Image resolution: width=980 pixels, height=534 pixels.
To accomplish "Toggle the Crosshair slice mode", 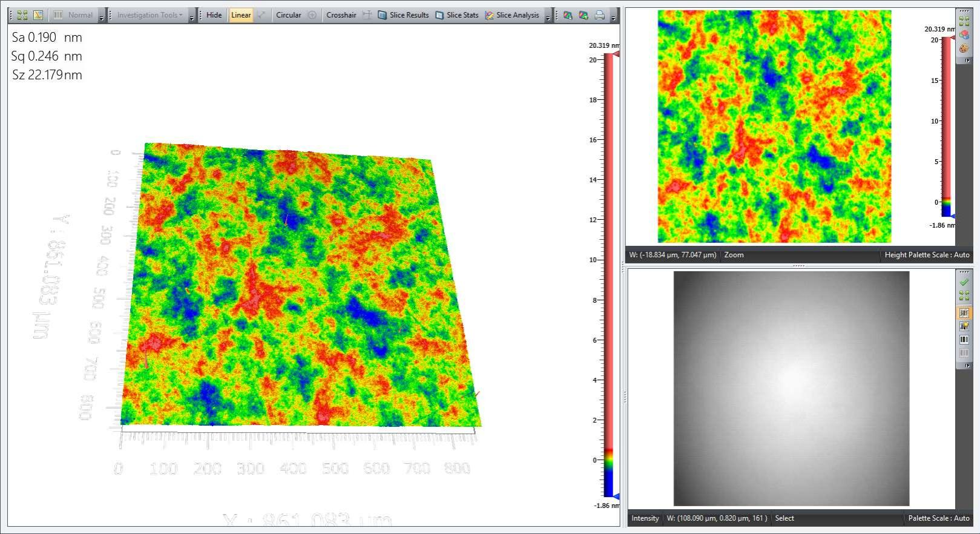I will click(341, 15).
